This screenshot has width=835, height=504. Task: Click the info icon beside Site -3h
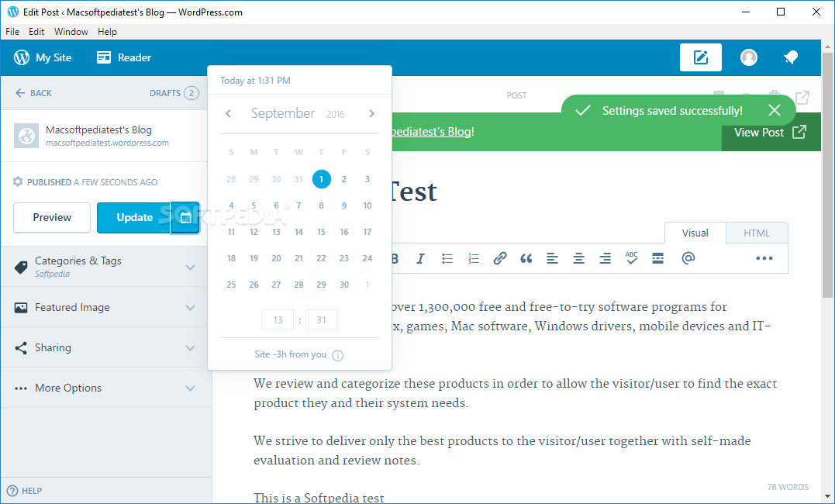pyautogui.click(x=337, y=355)
